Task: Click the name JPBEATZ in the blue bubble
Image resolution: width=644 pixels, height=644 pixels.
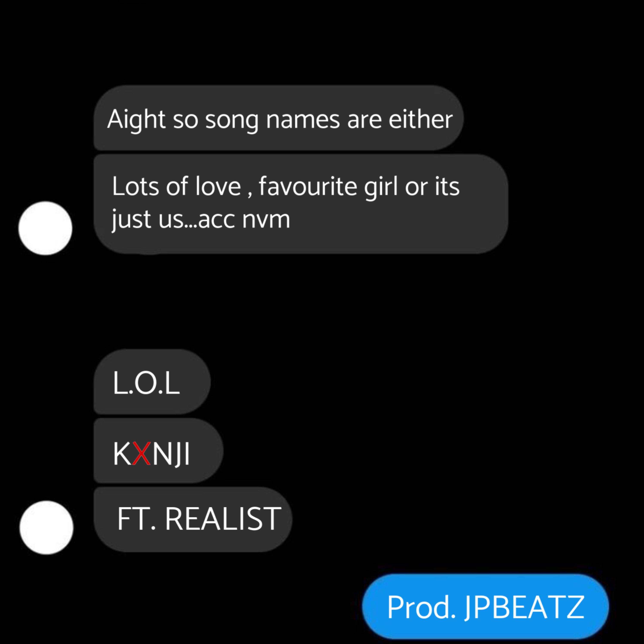Action: tap(524, 607)
